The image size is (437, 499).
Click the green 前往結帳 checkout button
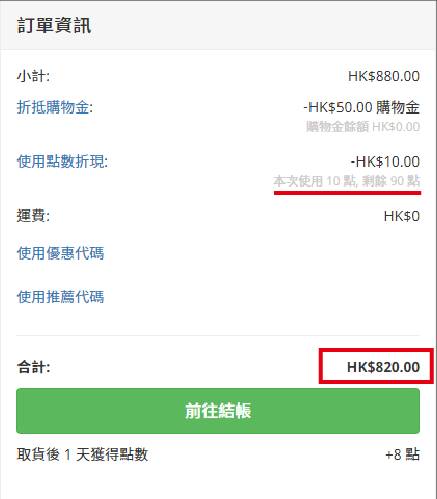point(218,411)
